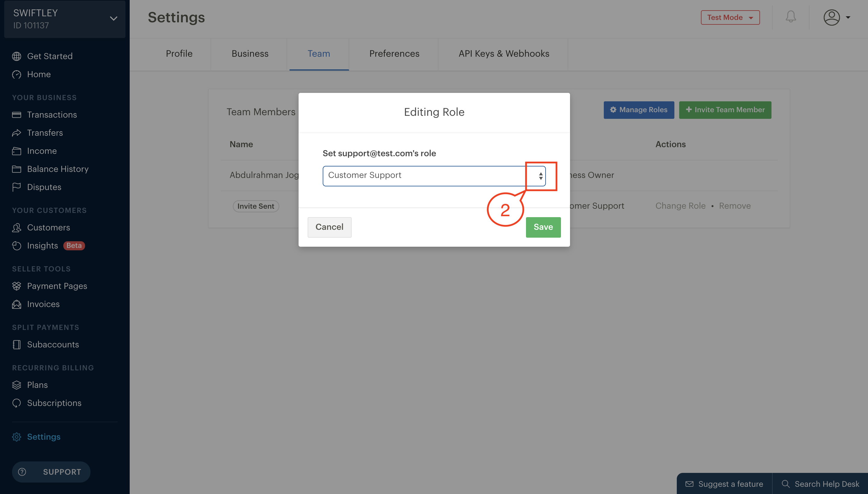Open the Customer Support role select box
The width and height of the screenshot is (868, 494).
coord(434,176)
